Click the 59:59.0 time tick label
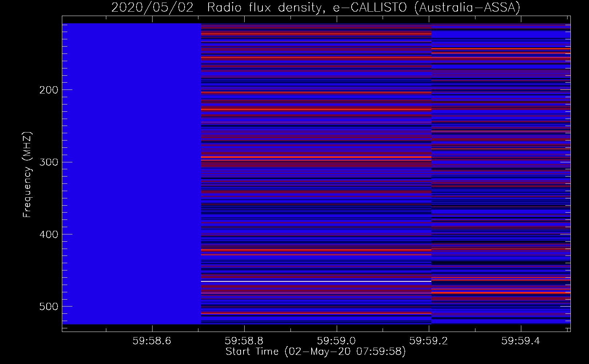The width and height of the screenshot is (589, 364). click(336, 341)
